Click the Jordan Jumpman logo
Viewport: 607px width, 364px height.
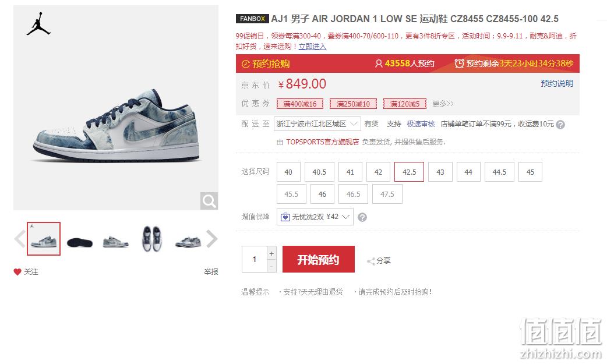38,24
